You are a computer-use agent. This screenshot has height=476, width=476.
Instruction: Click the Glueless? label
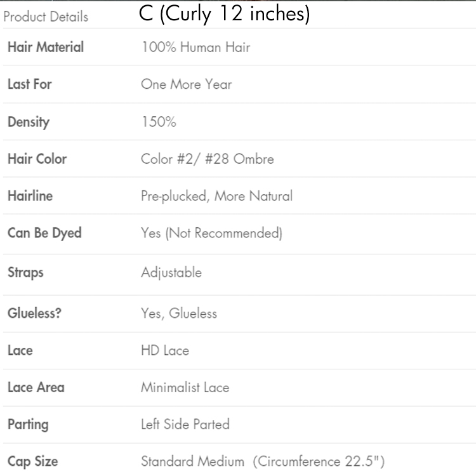34,313
